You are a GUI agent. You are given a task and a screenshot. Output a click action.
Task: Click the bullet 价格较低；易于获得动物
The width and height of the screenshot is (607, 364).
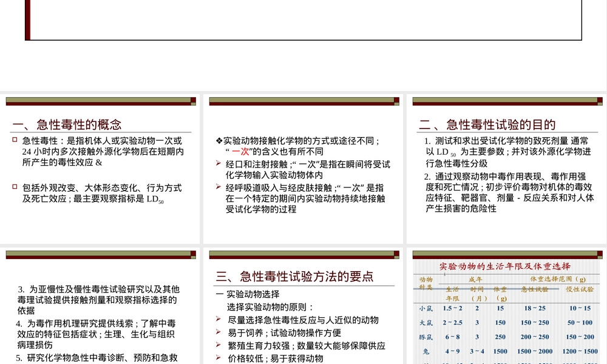point(275,358)
